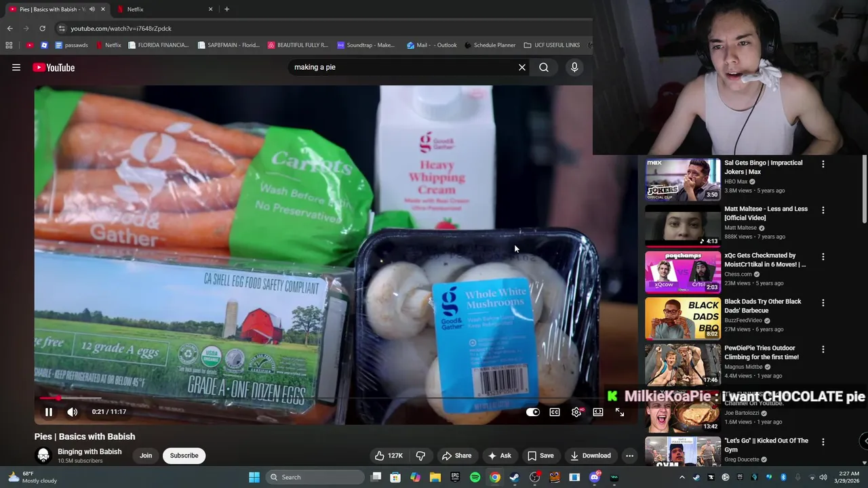Go back in browser history
The image size is (868, 488).
pos(9,28)
